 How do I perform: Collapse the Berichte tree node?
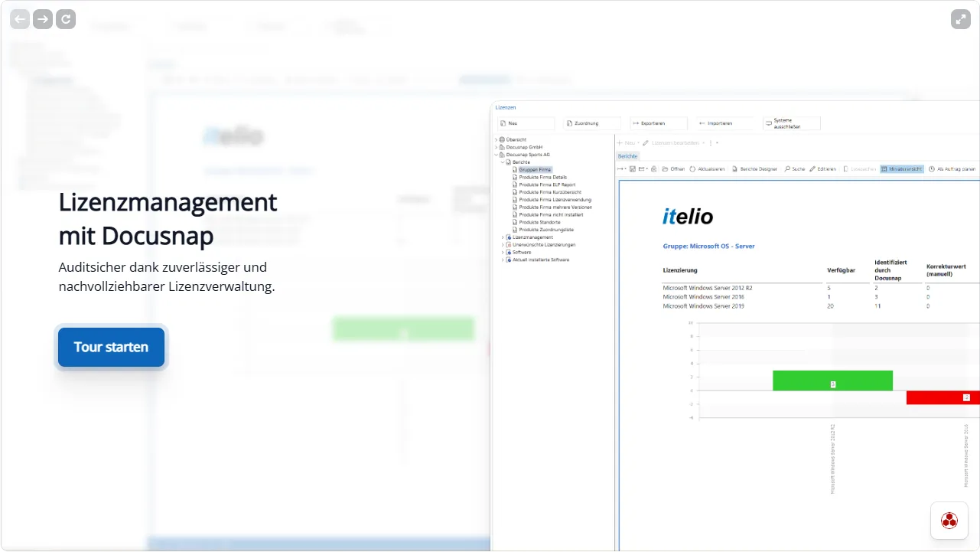pyautogui.click(x=503, y=162)
